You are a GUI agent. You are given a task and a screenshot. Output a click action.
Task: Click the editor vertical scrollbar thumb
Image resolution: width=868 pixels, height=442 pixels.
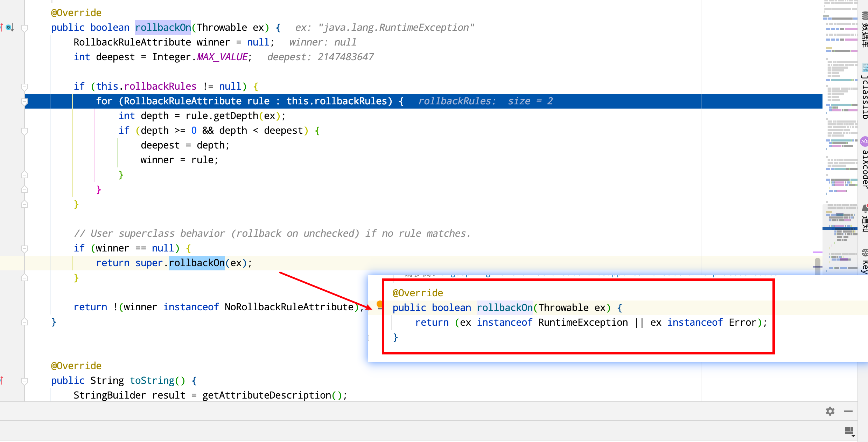(818, 267)
